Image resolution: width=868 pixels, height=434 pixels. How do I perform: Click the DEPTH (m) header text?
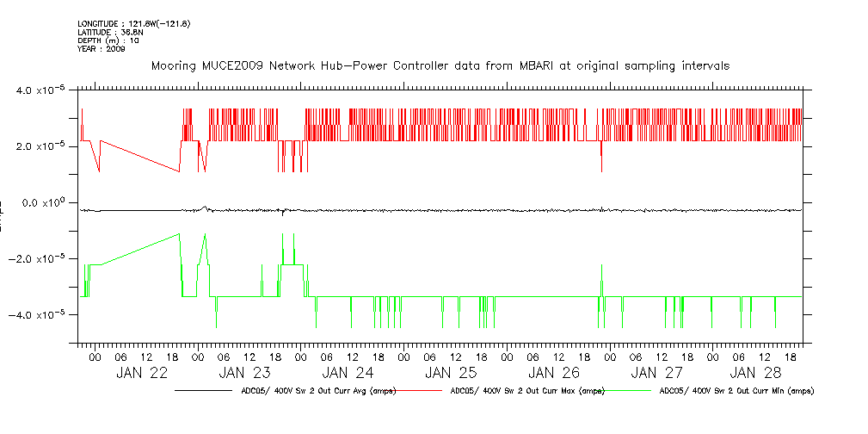[x=108, y=40]
